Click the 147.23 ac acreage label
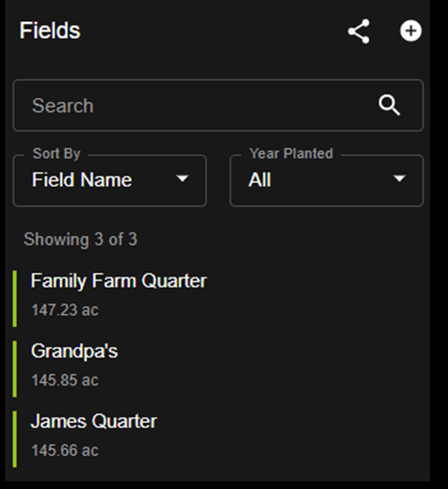Image resolution: width=448 pixels, height=489 pixels. (x=64, y=310)
